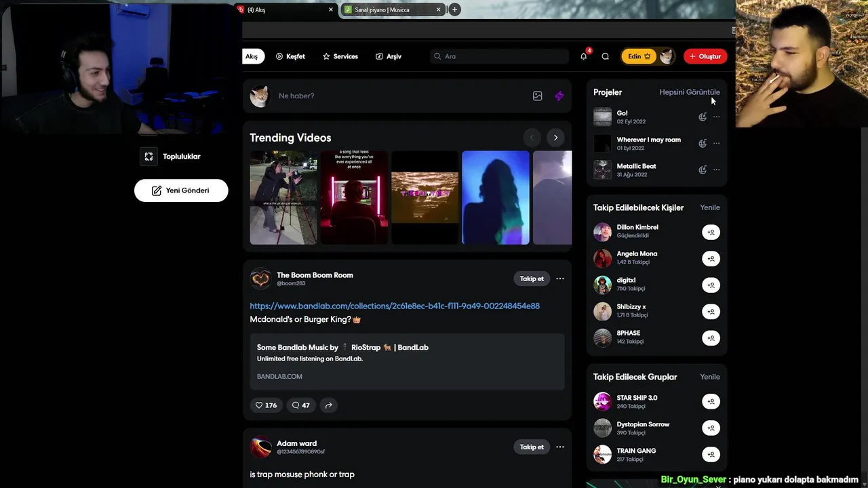Open the chat messages icon

pyautogui.click(x=606, y=56)
